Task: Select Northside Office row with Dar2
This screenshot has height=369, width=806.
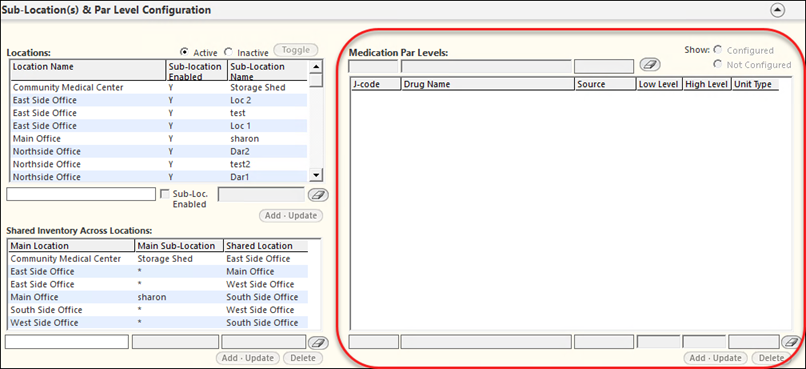Action: (x=158, y=152)
